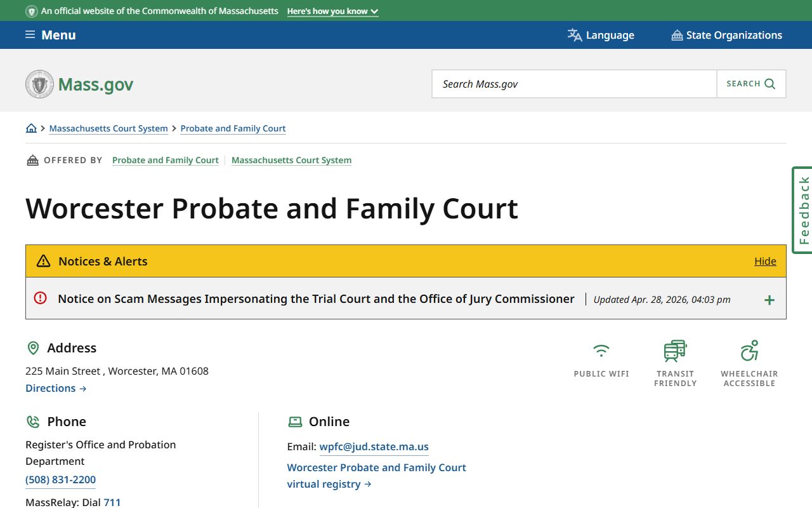
Task: Click the home breadcrumb icon
Action: (31, 128)
